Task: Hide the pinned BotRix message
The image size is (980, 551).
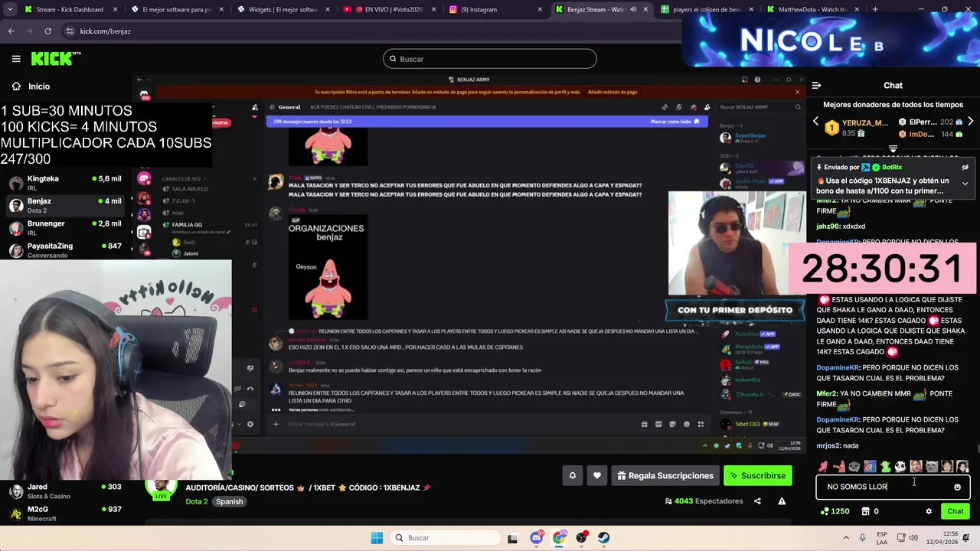Action: 965,168
